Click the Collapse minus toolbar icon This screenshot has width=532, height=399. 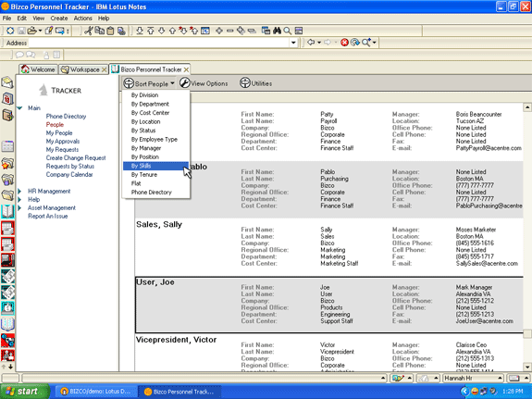[230, 31]
